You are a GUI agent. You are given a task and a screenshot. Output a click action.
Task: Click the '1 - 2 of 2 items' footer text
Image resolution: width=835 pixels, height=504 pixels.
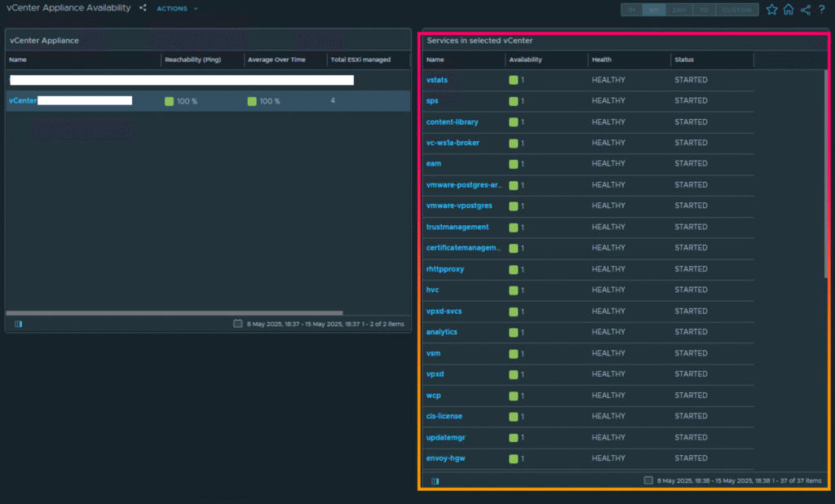click(x=382, y=324)
